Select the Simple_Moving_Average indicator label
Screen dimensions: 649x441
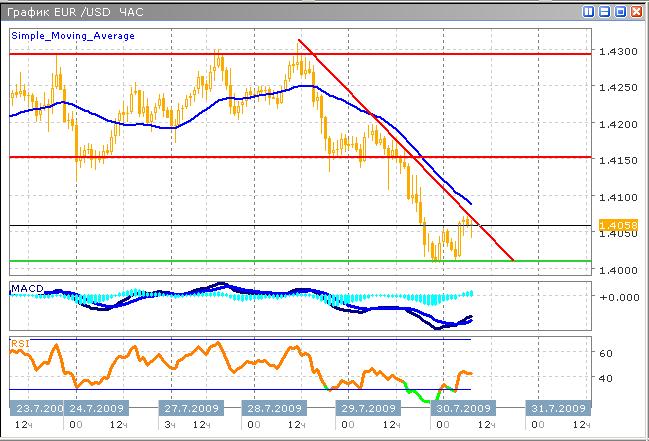click(x=73, y=35)
